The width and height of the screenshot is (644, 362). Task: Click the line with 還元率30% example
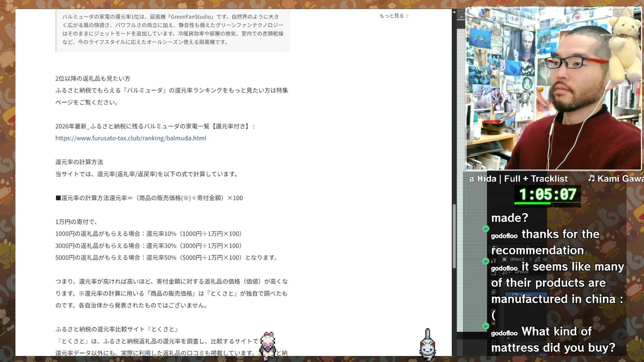click(x=150, y=246)
